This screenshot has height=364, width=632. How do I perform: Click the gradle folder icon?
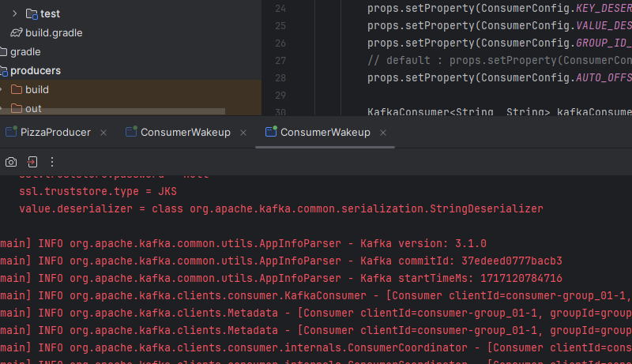point(4,52)
